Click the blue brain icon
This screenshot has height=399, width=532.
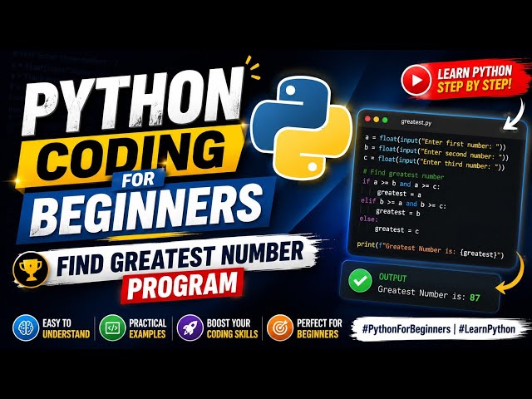pos(26,328)
